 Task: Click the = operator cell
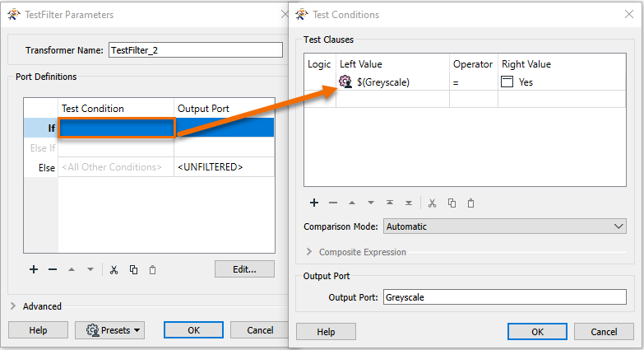coord(474,82)
